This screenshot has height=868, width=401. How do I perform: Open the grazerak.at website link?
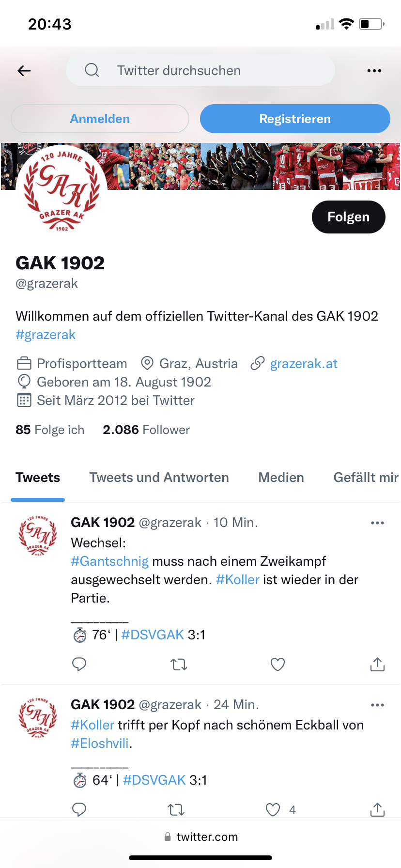[304, 364]
